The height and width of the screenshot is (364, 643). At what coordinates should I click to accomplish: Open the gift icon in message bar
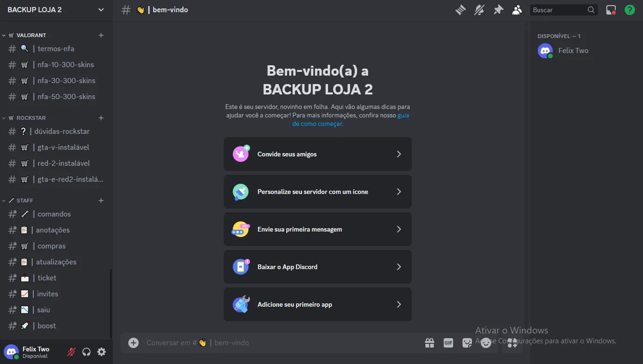(x=430, y=343)
